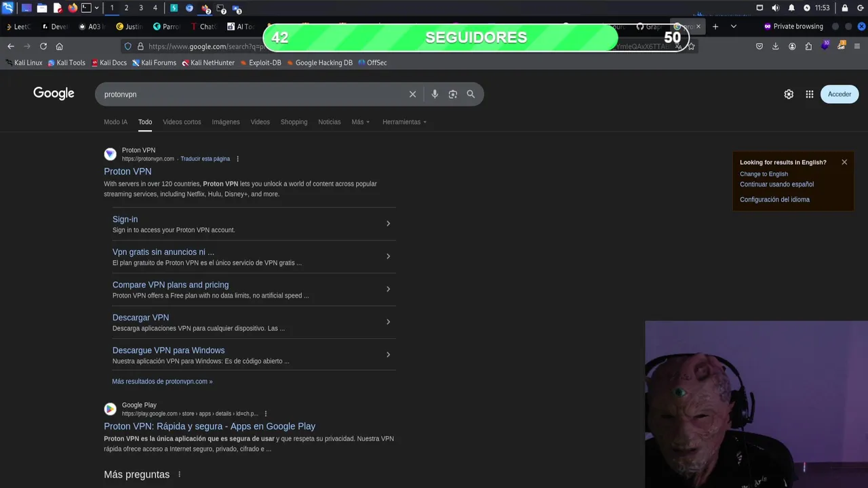Bookmark this page with the star icon

tap(691, 46)
